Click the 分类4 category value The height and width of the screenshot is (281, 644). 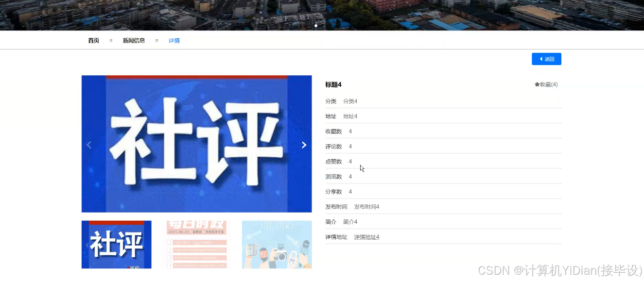point(350,101)
